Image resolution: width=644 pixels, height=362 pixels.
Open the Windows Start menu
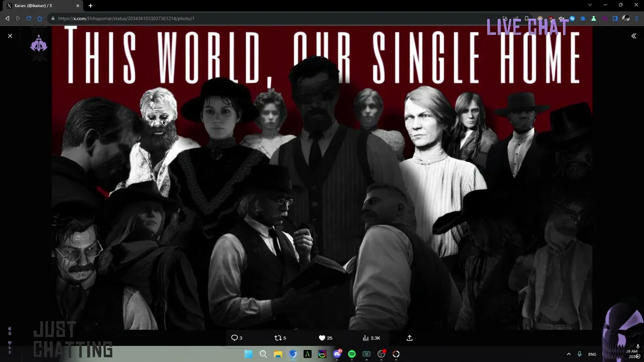coord(248,354)
